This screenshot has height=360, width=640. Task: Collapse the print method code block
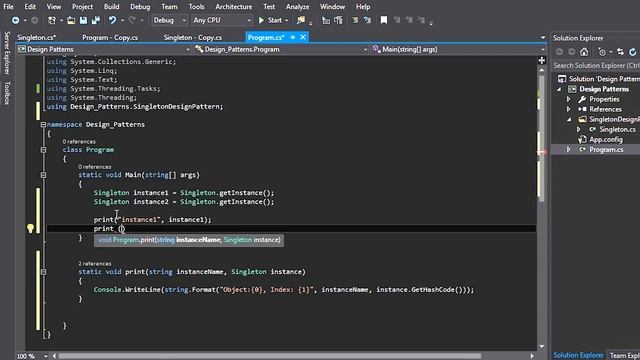[43, 272]
